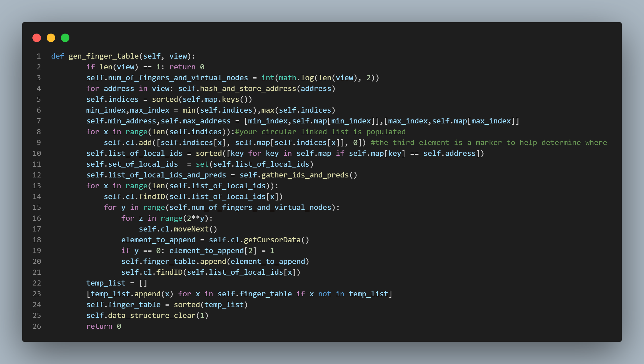The height and width of the screenshot is (364, 644).
Task: Click 'self.data_structure_clear(1)' on line 25
Action: pyautogui.click(x=148, y=315)
